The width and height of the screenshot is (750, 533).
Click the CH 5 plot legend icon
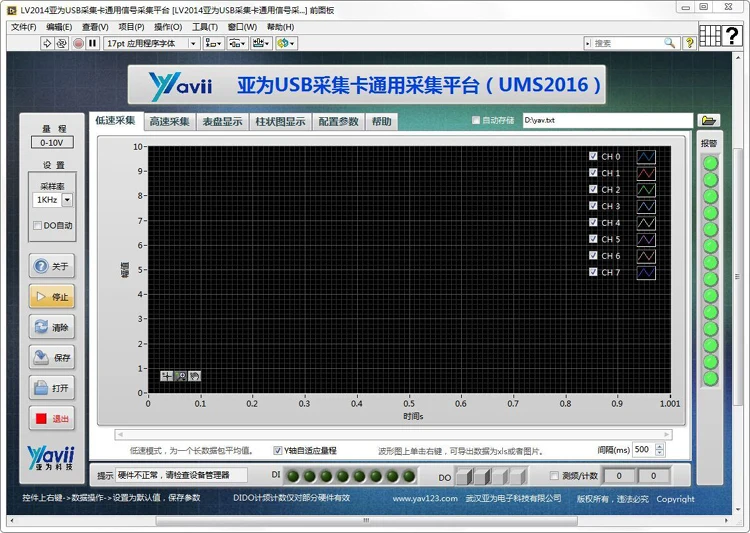click(646, 240)
